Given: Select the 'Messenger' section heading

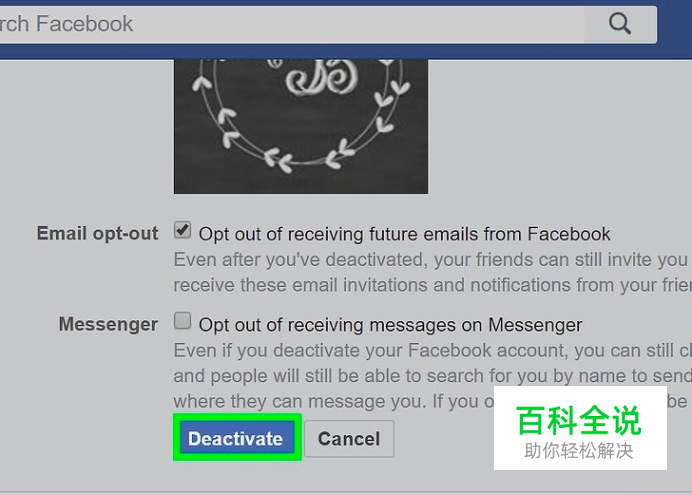Looking at the screenshot, I should coord(108,324).
